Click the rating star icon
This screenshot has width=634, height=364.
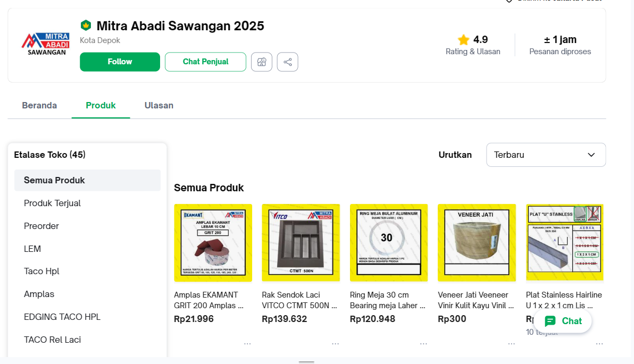coord(463,40)
